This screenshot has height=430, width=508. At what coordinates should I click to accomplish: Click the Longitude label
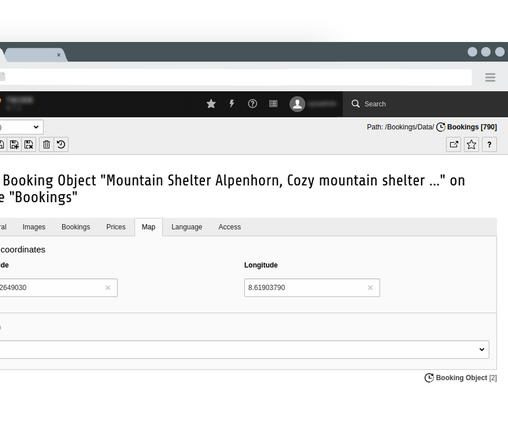pyautogui.click(x=261, y=265)
